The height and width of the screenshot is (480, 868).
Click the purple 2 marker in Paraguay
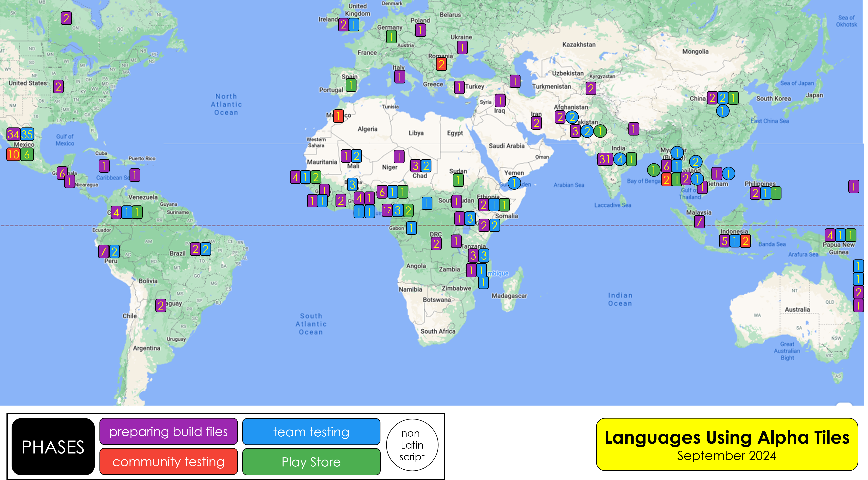point(161,306)
